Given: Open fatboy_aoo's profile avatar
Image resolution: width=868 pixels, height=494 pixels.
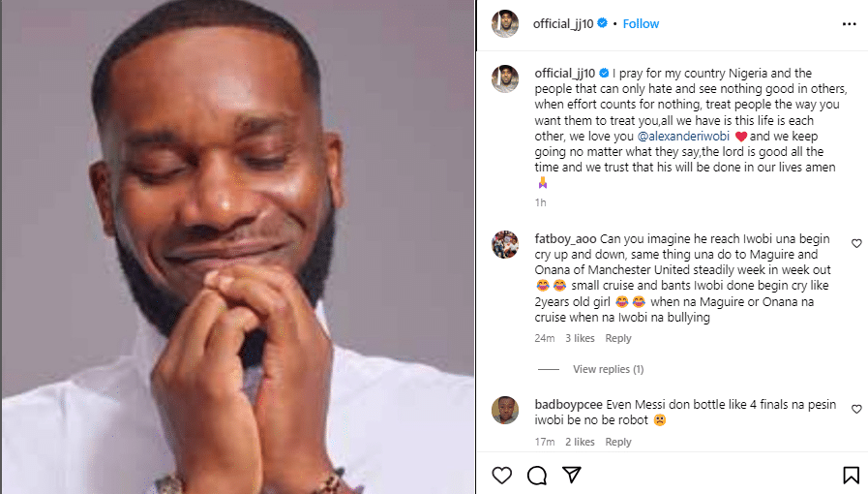Looking at the screenshot, I should pos(504,245).
